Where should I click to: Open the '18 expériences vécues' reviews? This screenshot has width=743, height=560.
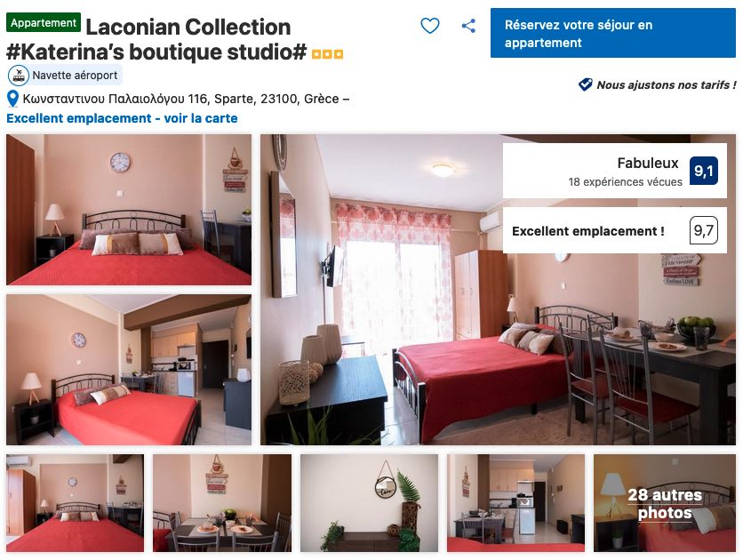[625, 181]
